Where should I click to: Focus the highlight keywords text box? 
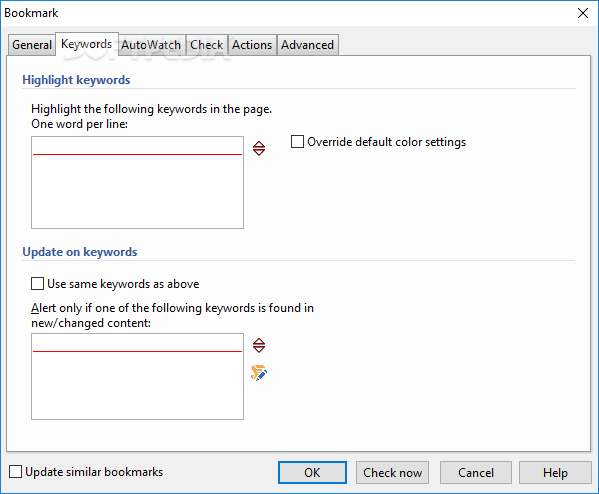point(138,183)
